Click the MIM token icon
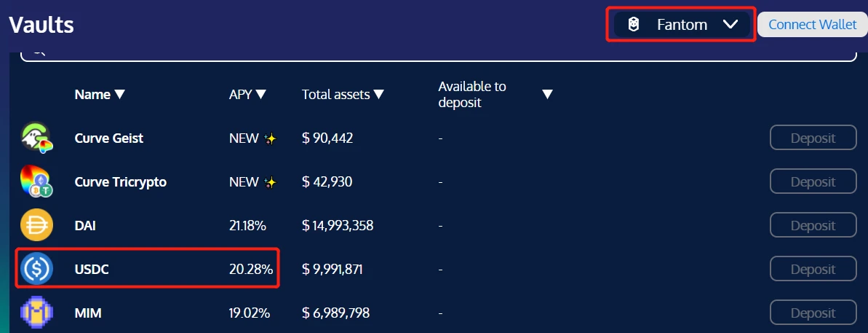 pos(36,313)
